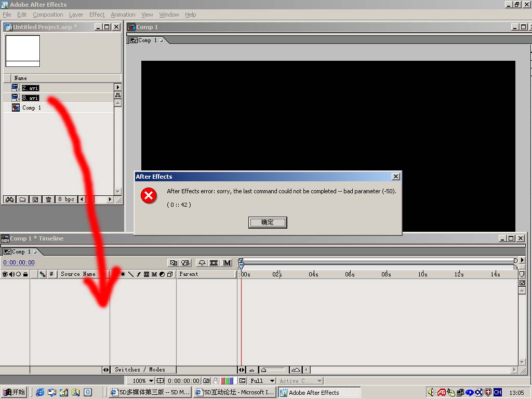The height and width of the screenshot is (399, 532).
Task: Select Comp 1 in the Project list
Action: tap(32, 108)
